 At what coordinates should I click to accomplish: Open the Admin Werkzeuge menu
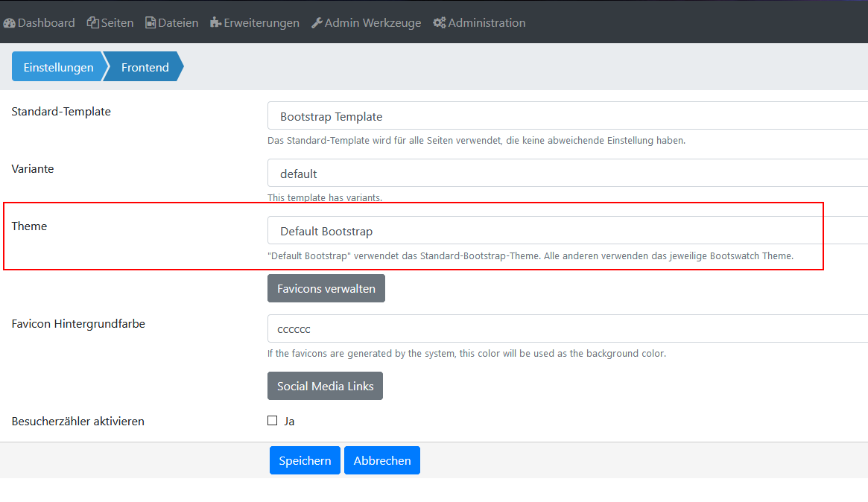pos(366,22)
